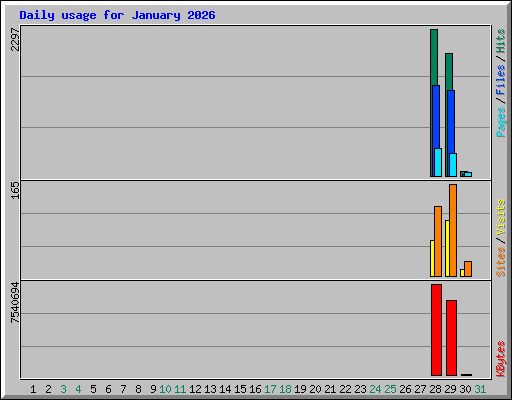Click the green 'Hits' legend label
This screenshot has height=400, width=512.
pyautogui.click(x=500, y=41)
